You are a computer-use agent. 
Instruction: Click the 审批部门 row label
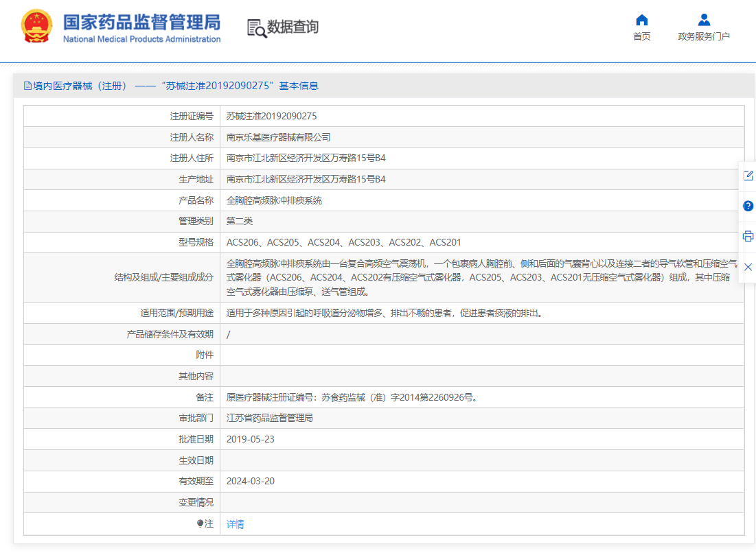coord(196,418)
